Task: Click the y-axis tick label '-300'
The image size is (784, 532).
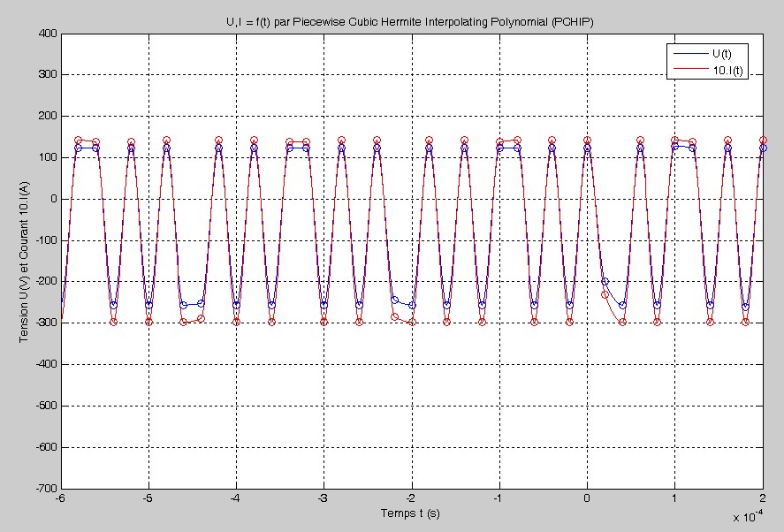Action: tap(46, 323)
